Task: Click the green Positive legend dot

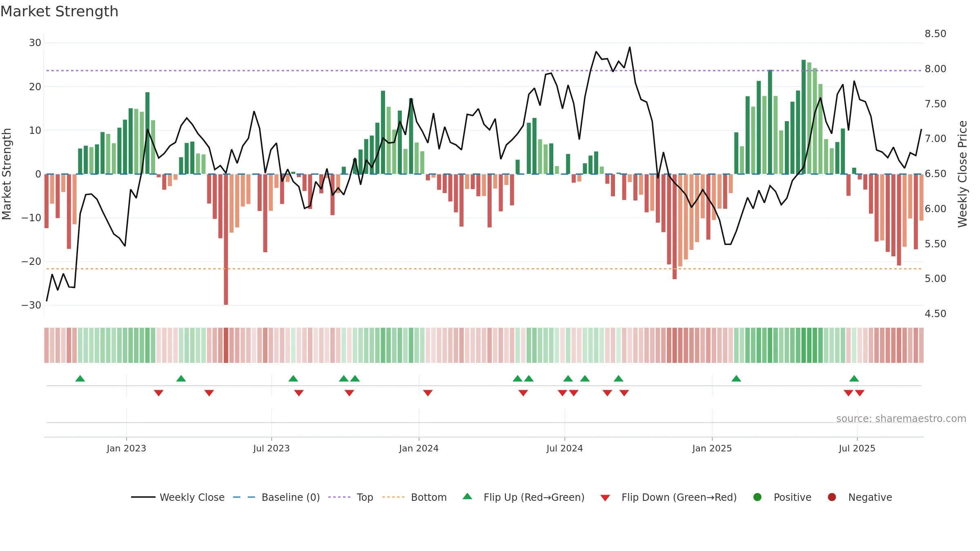Action: point(757,497)
